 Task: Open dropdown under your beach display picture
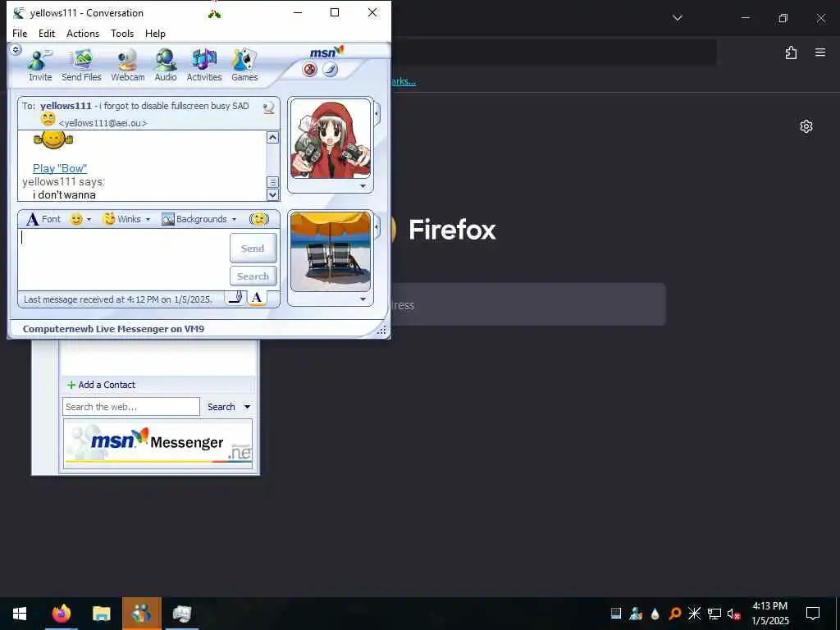[363, 299]
